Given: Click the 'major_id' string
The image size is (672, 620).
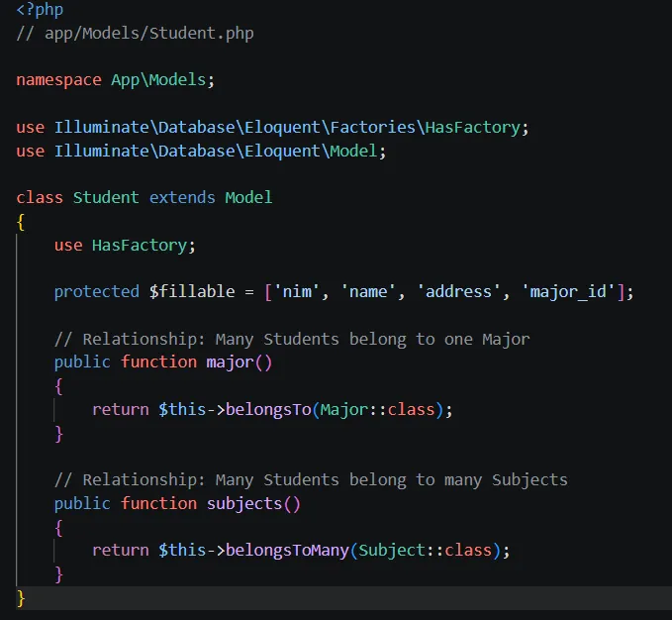Looking at the screenshot, I should pos(568,292).
